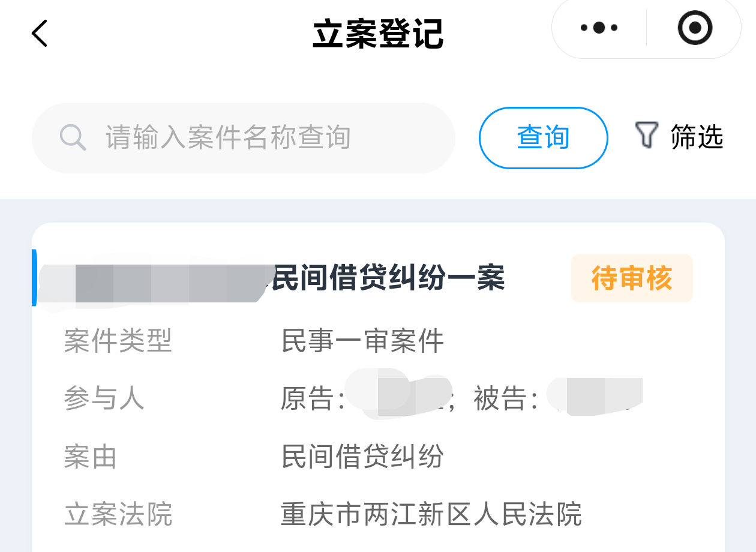
Task: Open the 筛选 filter options
Action: (x=697, y=137)
